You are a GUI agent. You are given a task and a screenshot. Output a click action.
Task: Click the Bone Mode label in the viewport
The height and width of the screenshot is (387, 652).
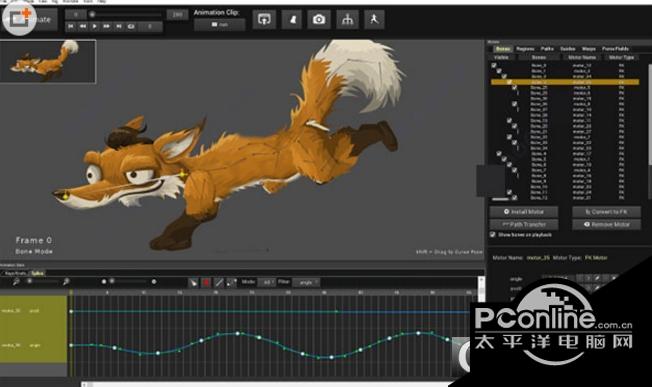[x=34, y=251]
